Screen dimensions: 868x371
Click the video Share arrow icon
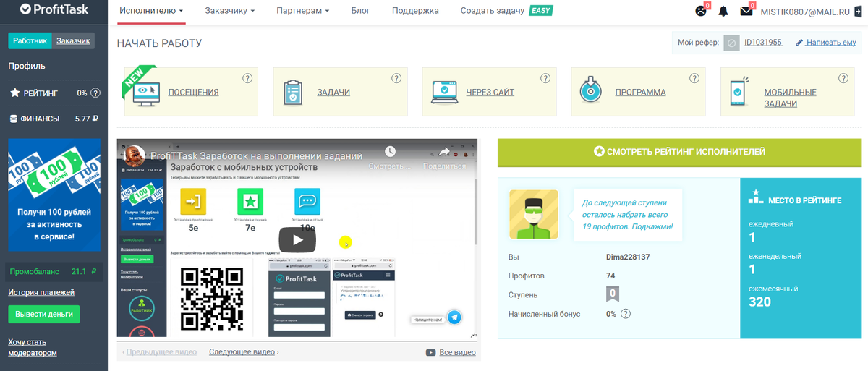pos(444,152)
